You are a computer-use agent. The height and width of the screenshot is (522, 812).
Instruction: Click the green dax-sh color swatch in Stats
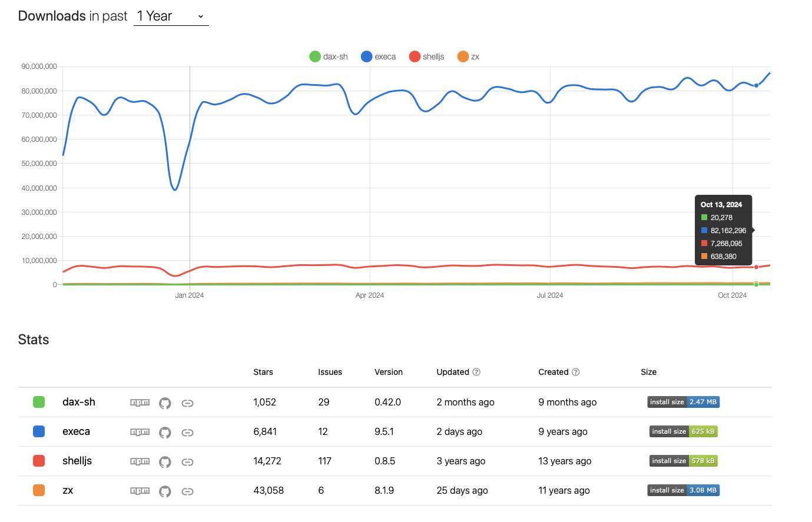(39, 402)
